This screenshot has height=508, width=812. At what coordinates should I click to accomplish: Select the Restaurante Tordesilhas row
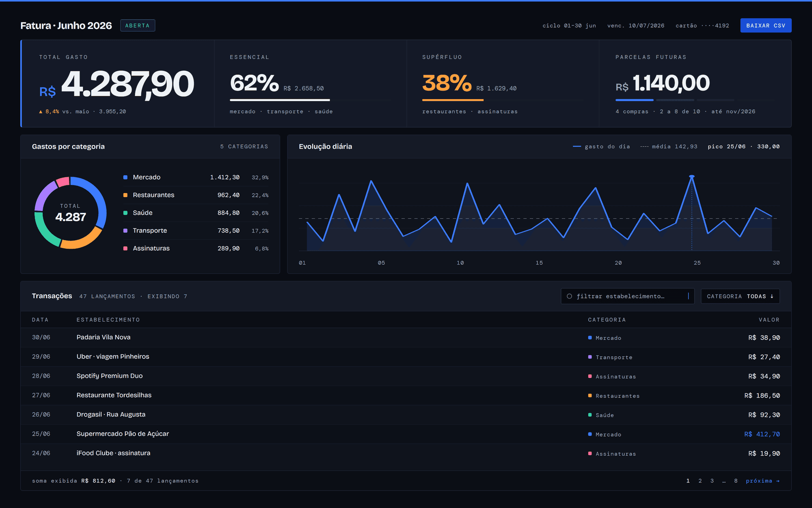[406, 395]
